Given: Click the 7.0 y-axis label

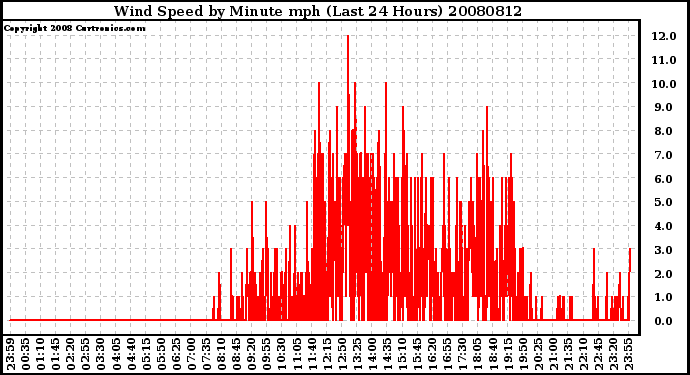Looking at the screenshot, I should pos(664,155).
